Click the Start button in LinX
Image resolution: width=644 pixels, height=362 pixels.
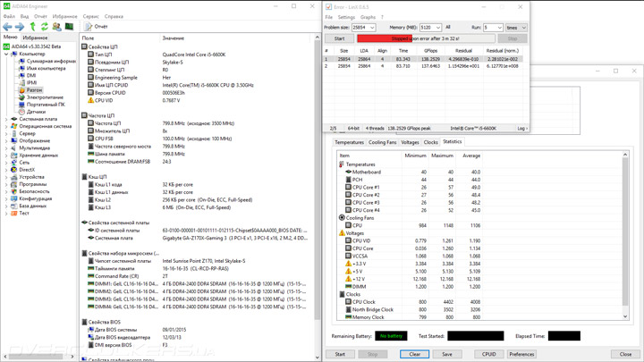click(x=339, y=38)
